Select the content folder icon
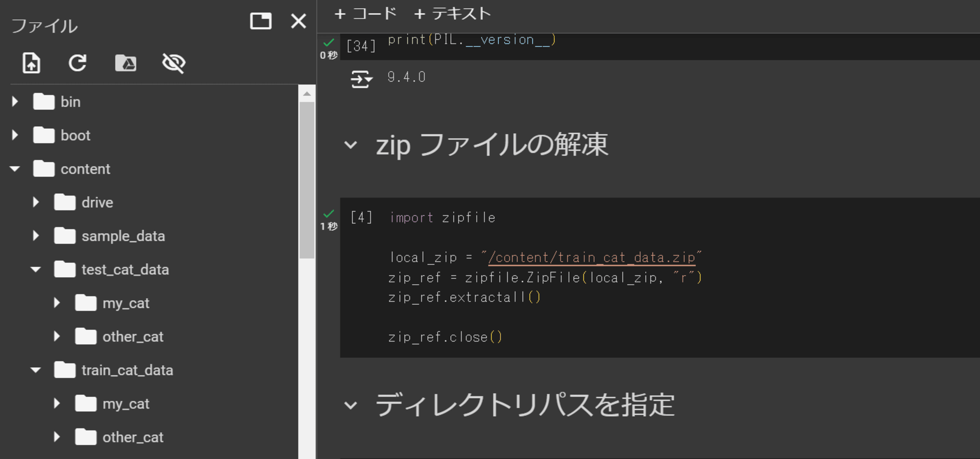 pos(44,169)
